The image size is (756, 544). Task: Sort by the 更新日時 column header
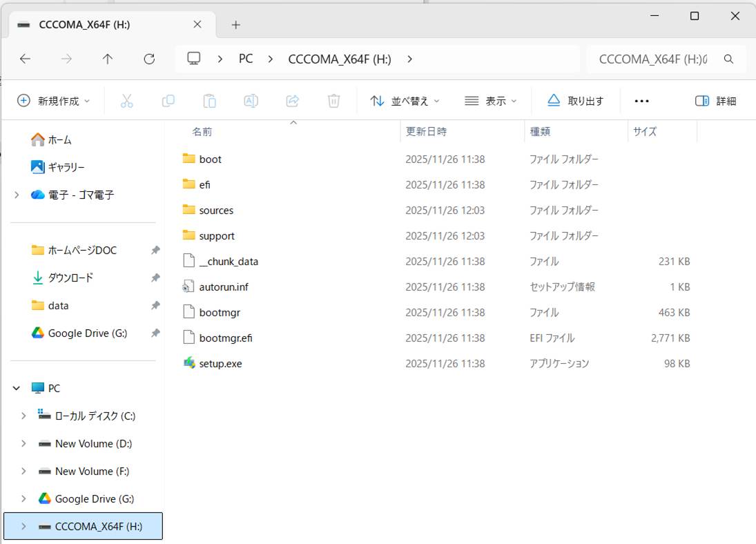coord(426,131)
